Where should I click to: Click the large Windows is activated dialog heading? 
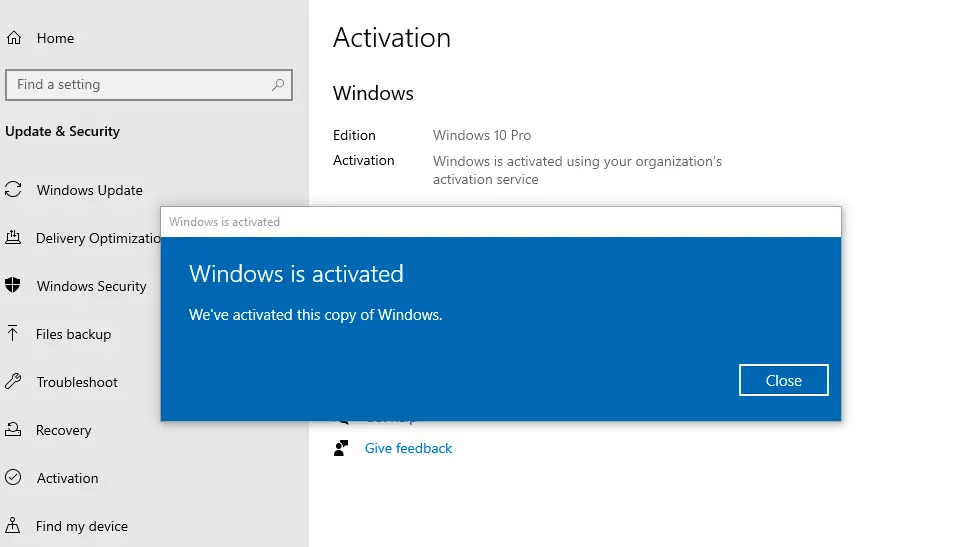[x=296, y=274]
